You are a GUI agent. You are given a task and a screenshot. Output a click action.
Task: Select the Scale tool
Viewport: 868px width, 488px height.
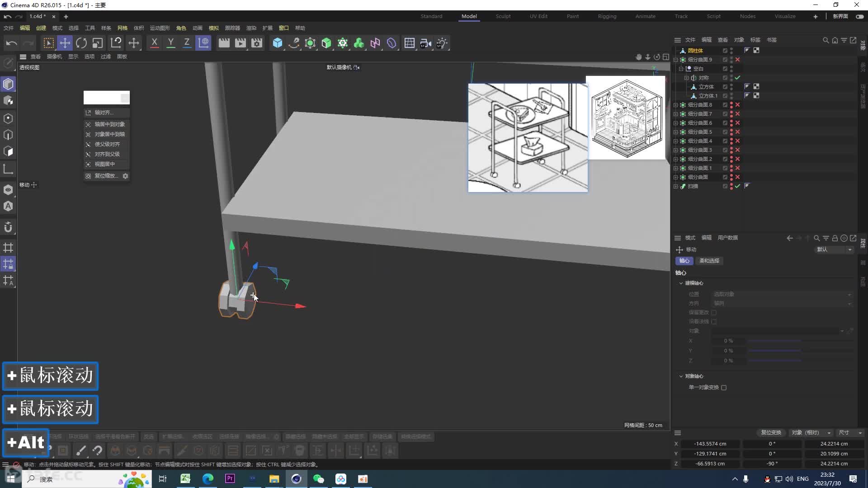(98, 43)
